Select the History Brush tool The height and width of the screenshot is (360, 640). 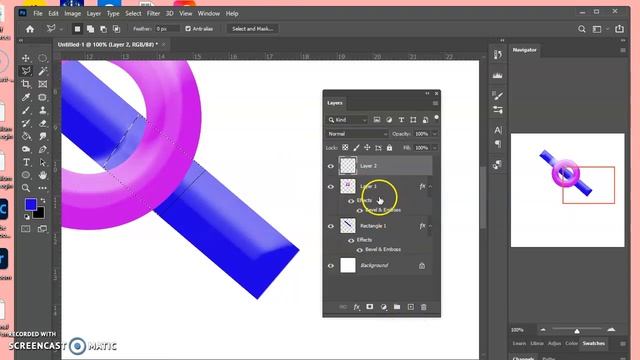[26, 123]
